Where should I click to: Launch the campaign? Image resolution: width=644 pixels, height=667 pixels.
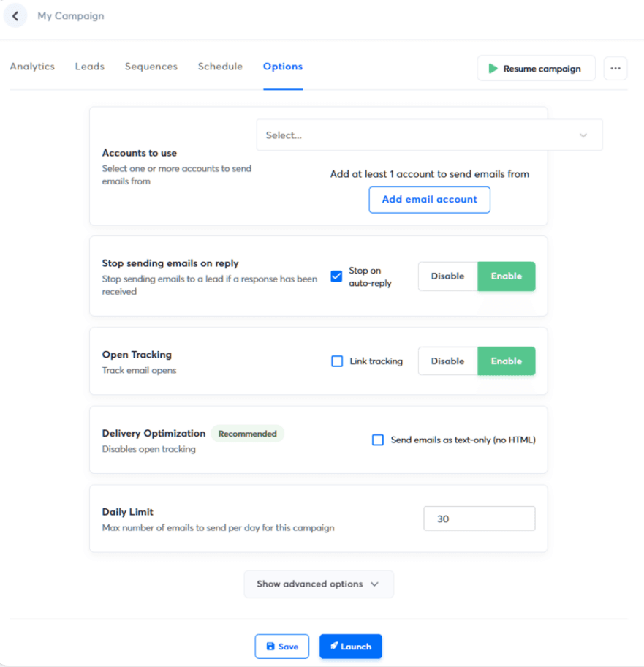pyautogui.click(x=350, y=646)
